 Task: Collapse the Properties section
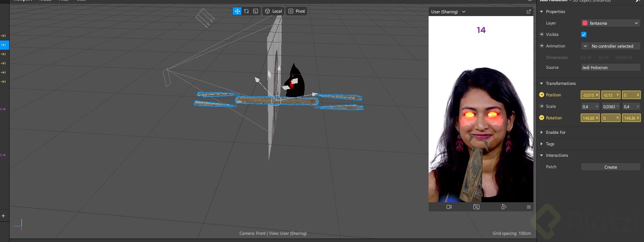point(541,11)
